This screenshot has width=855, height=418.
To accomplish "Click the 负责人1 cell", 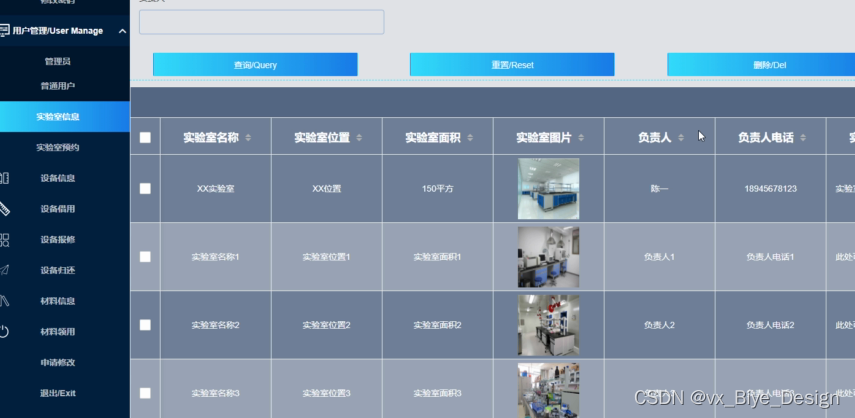I will 659,257.
